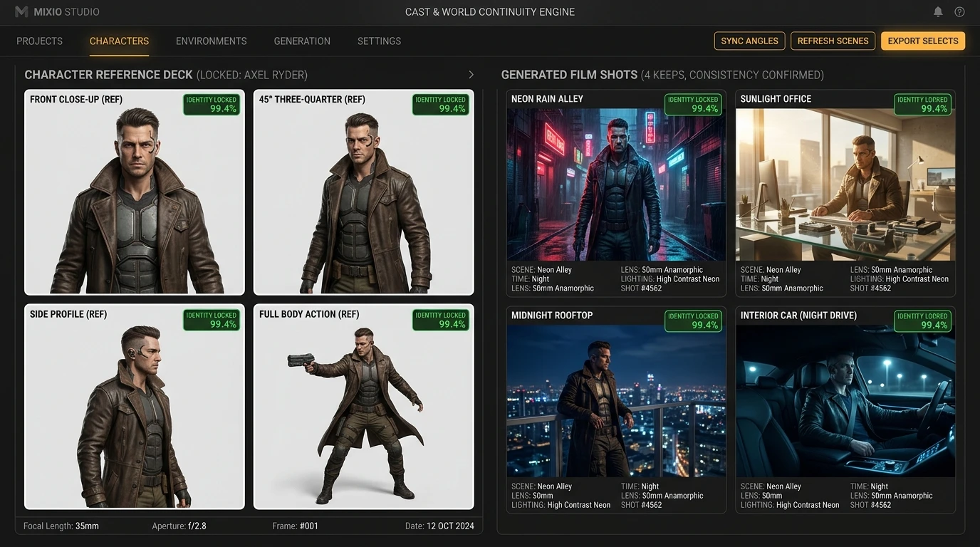
Task: Open the Interior Car night drive shot
Action: [x=845, y=401]
